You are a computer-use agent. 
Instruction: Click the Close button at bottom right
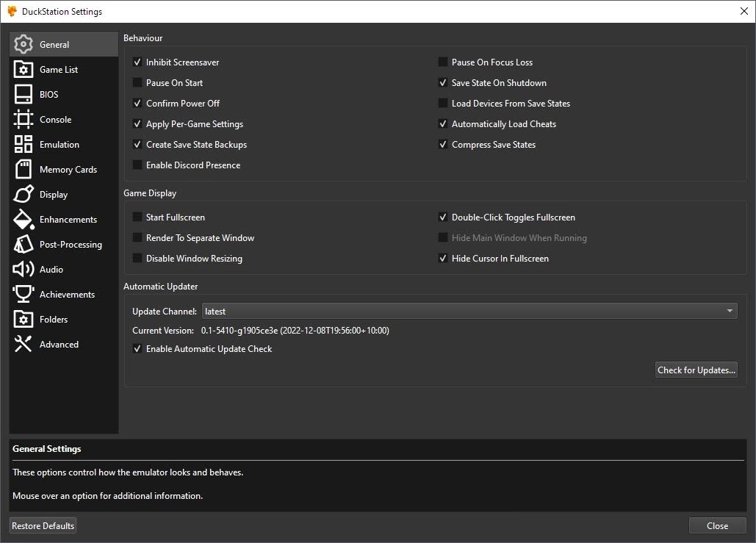(x=717, y=525)
